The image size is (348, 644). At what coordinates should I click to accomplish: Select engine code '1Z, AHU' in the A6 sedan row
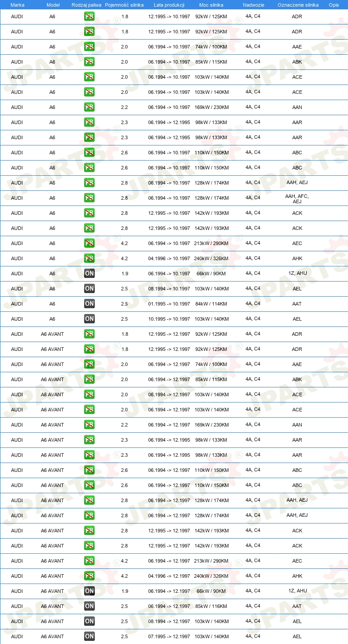tap(297, 273)
